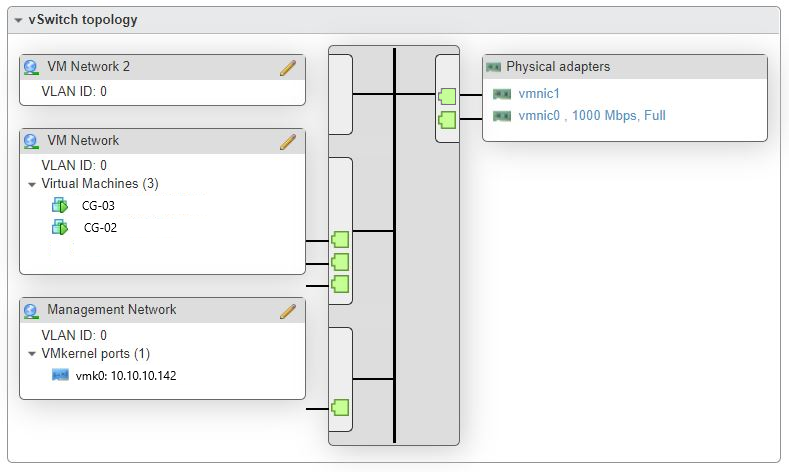Click the Physical adapters header
The width and height of the screenshot is (789, 472).
pos(557,67)
